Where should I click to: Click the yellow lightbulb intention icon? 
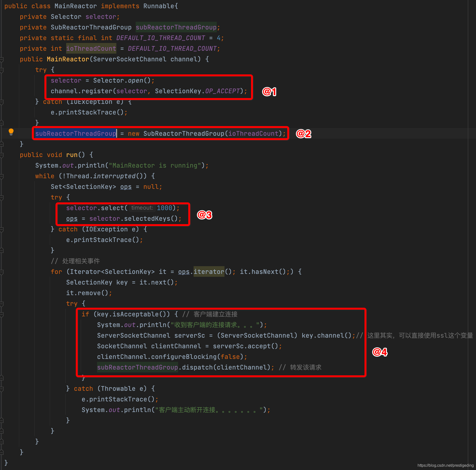pyautogui.click(x=11, y=132)
